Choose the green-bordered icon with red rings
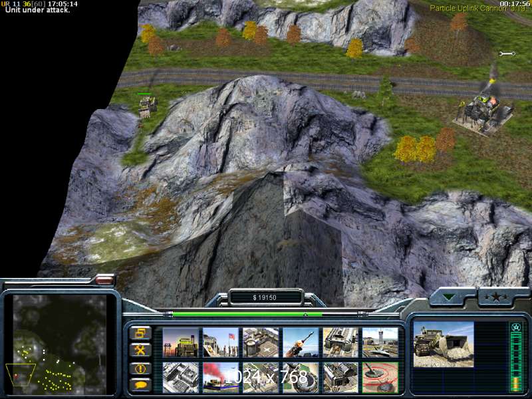This screenshot has height=399, width=532. (x=380, y=377)
